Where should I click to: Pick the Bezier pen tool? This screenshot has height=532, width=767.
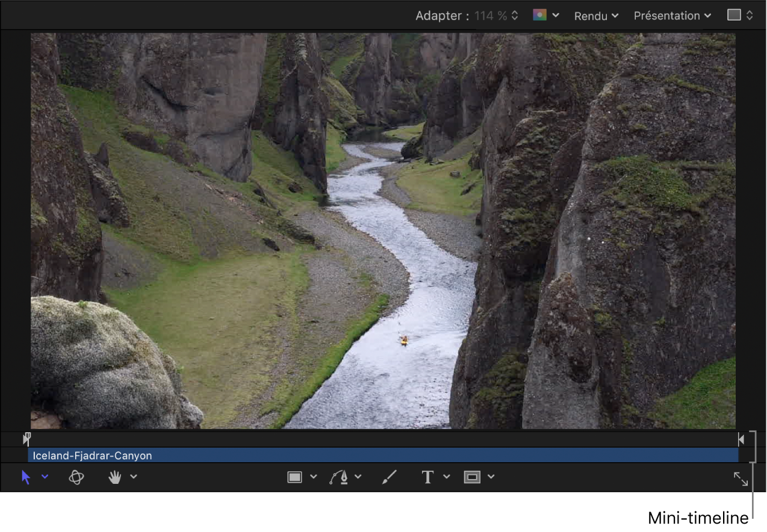point(339,477)
